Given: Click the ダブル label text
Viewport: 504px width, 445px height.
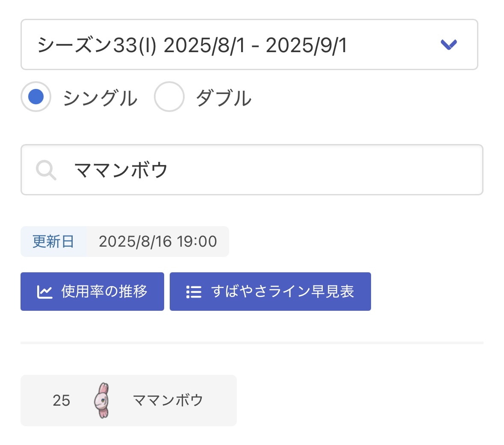Looking at the screenshot, I should [224, 98].
